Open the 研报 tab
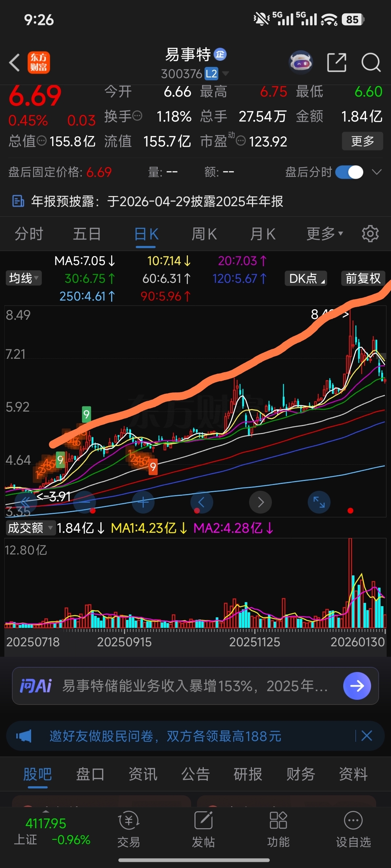This screenshot has width=391, height=868. coord(248,774)
